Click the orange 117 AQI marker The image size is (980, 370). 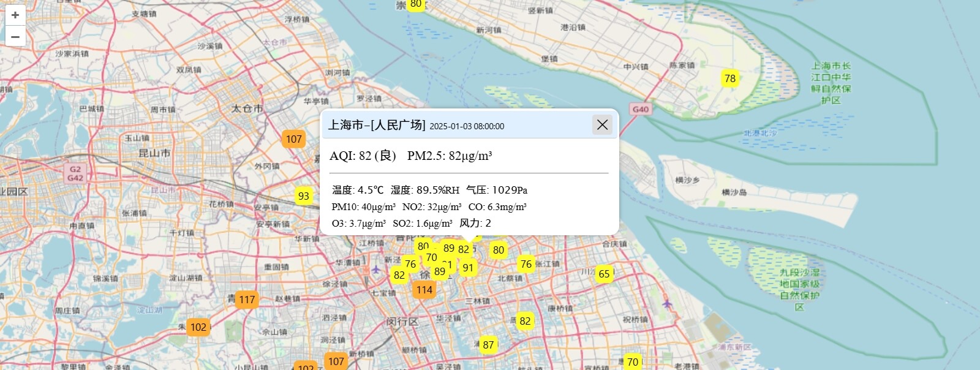click(247, 300)
